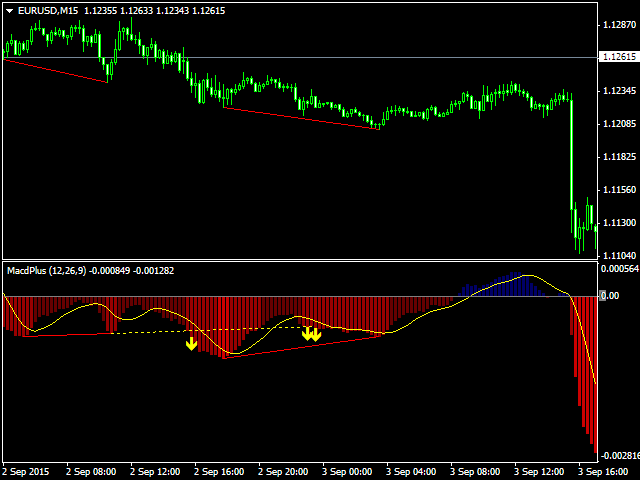The height and width of the screenshot is (480, 640).
Task: Pick the 1.11560 price scale value
Action: [619, 190]
